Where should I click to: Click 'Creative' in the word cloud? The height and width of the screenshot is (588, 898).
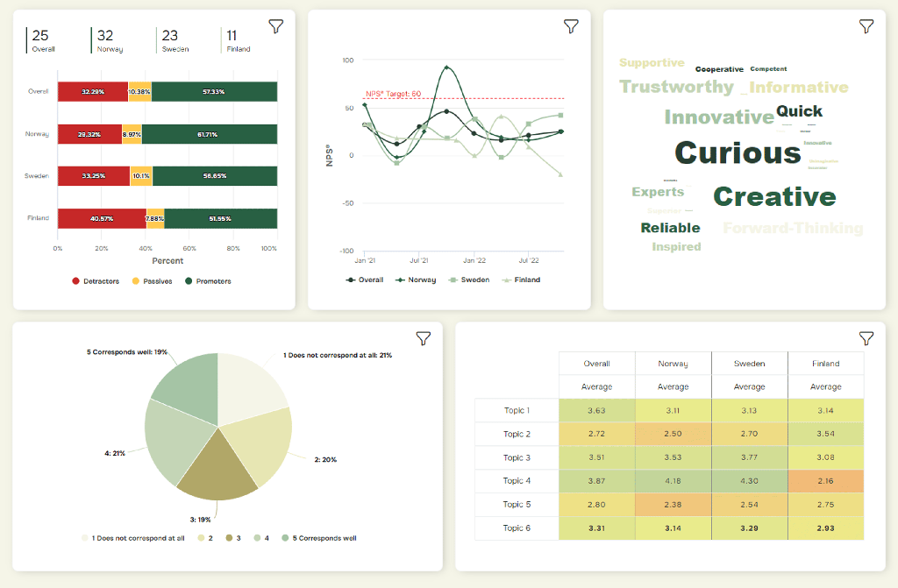click(774, 197)
